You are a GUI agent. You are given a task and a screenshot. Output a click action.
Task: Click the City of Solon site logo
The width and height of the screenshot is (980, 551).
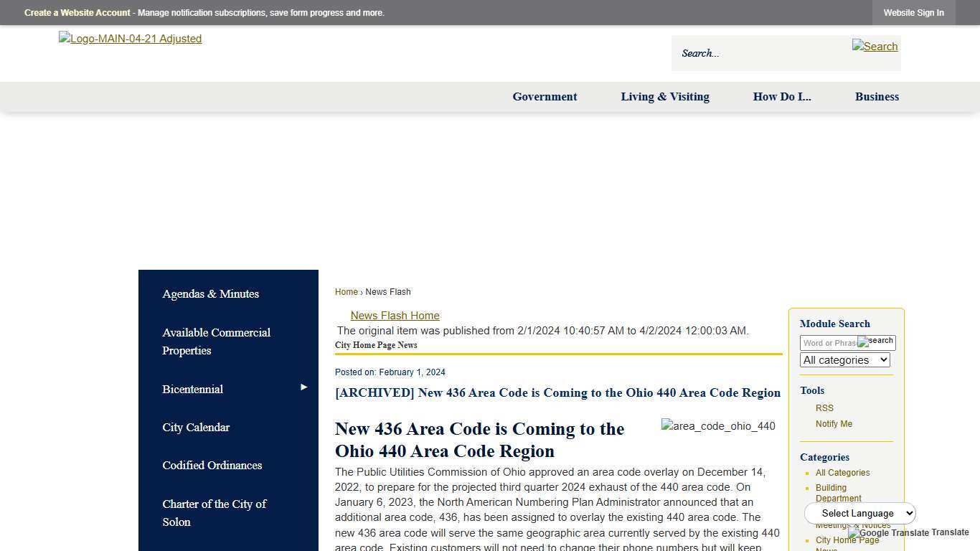point(130,39)
